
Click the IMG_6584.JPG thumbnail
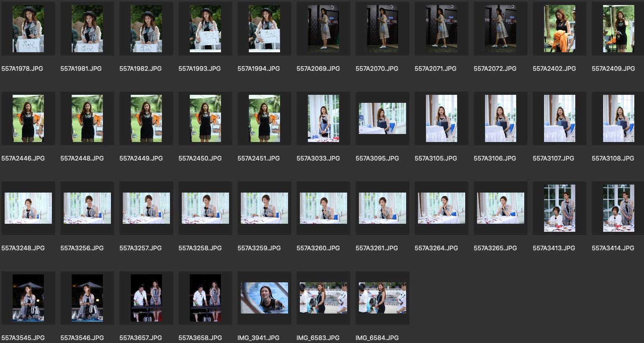383,298
